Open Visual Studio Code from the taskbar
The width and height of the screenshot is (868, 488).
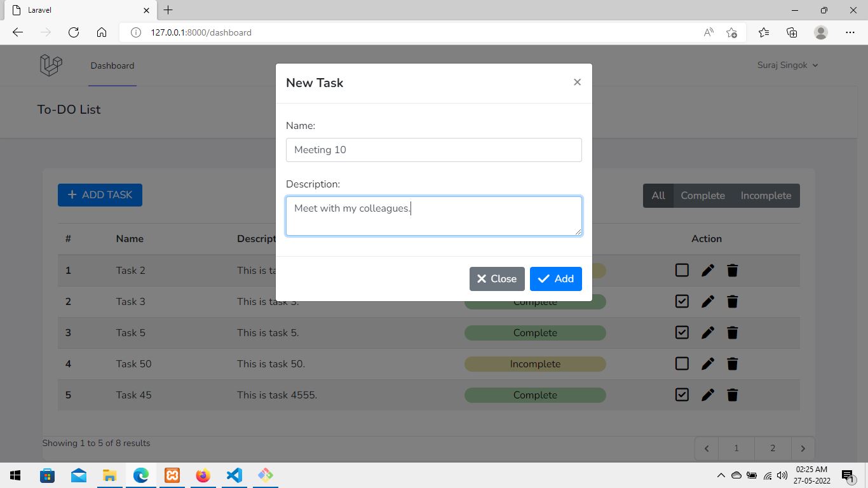click(234, 475)
